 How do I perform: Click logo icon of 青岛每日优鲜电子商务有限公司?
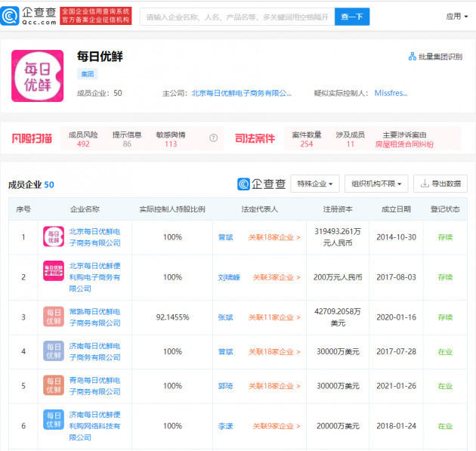pos(54,385)
